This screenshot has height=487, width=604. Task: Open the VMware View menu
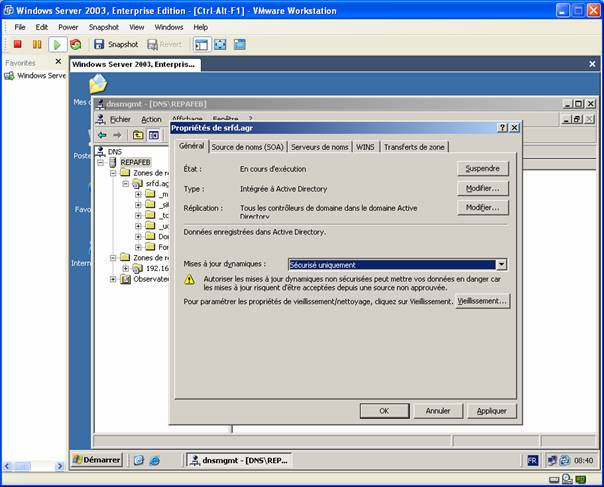coord(136,27)
